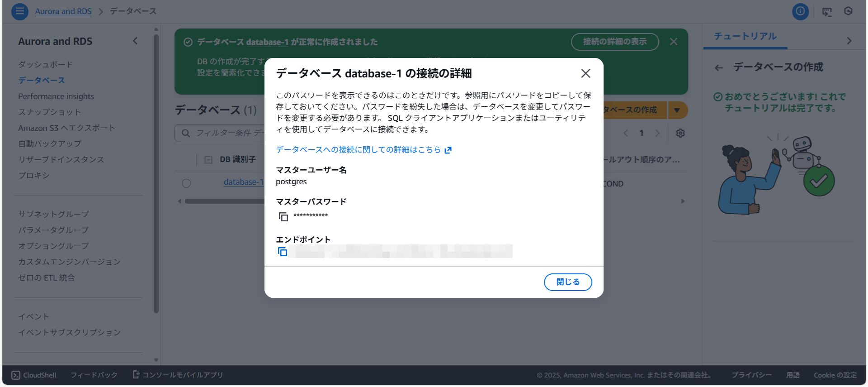Open the Snapshots sidebar item
Image resolution: width=868 pixels, height=387 pixels.
[49, 112]
